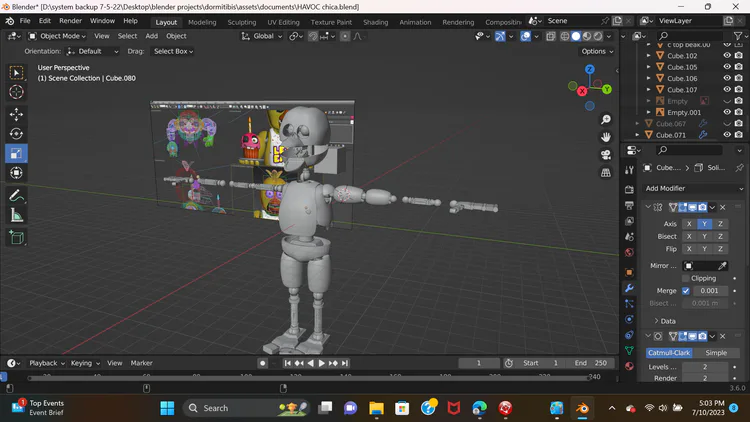Click the Mirror Object eyedropper icon
750x422 pixels.
click(722, 266)
